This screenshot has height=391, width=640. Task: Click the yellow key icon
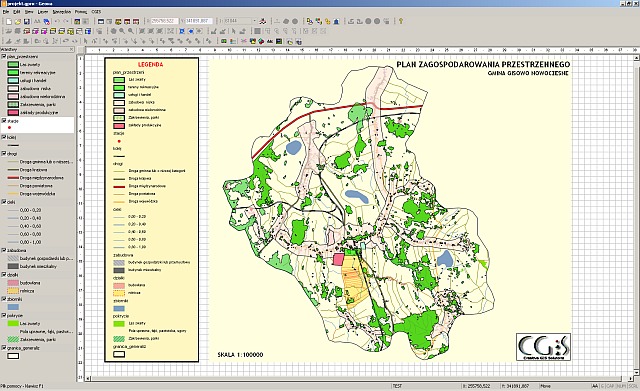401,21
